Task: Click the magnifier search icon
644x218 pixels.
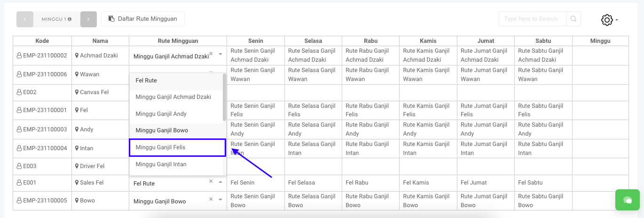Action: [573, 19]
